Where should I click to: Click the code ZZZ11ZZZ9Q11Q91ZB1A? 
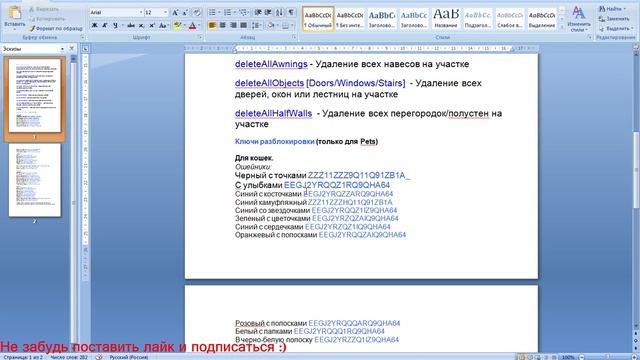[x=356, y=176]
